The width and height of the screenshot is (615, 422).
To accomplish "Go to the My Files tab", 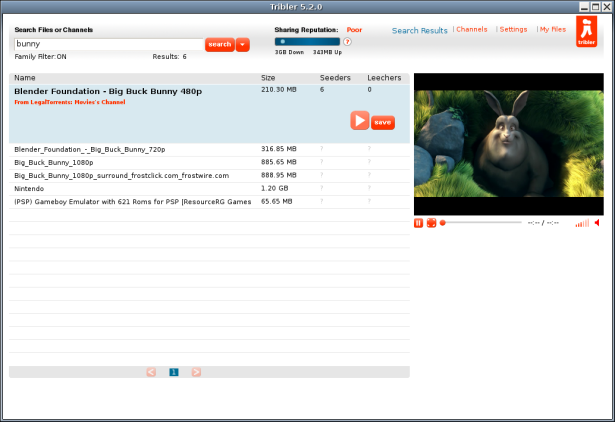I will (x=553, y=29).
